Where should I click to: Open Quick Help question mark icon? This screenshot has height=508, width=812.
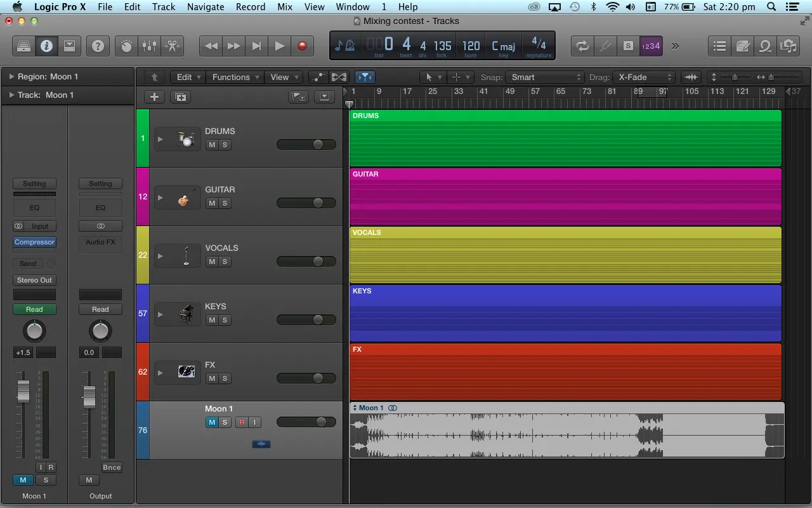click(x=98, y=46)
